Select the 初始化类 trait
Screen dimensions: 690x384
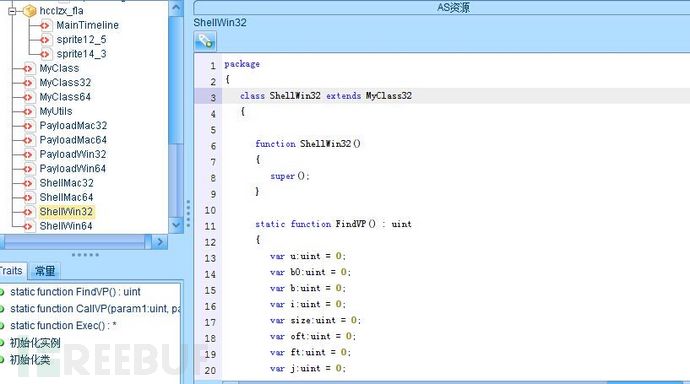[30, 360]
